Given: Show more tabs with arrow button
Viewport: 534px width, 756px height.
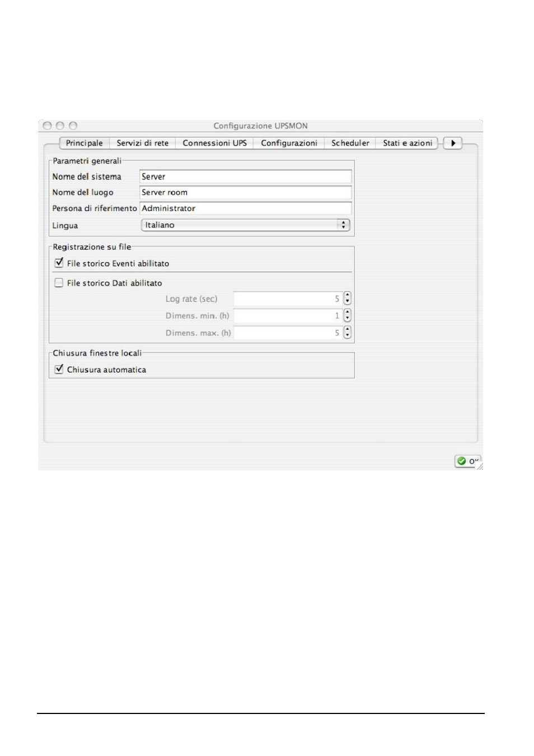Looking at the screenshot, I should tap(453, 143).
